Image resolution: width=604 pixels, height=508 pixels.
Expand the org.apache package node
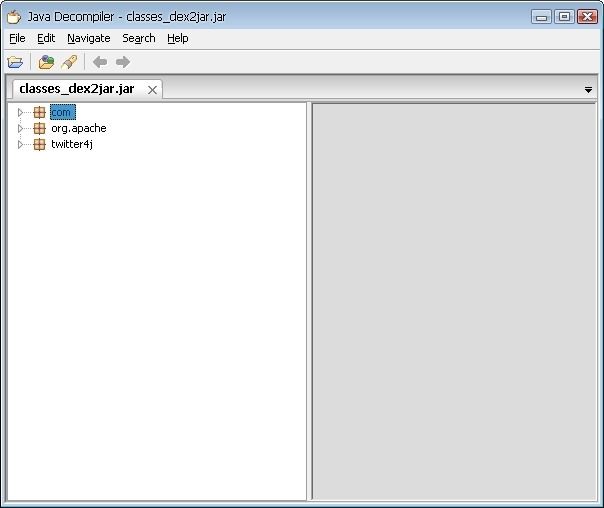[20, 128]
